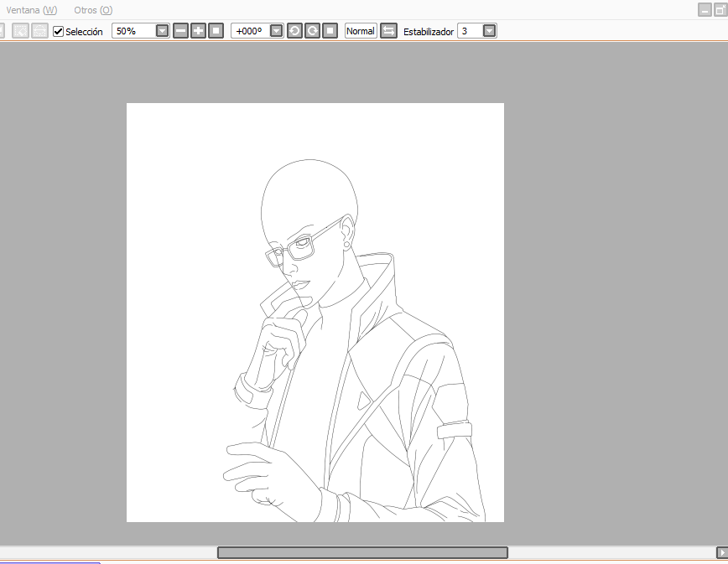Reset canvas rotation with the square icon
Image resolution: width=728 pixels, height=564 pixels.
(330, 31)
